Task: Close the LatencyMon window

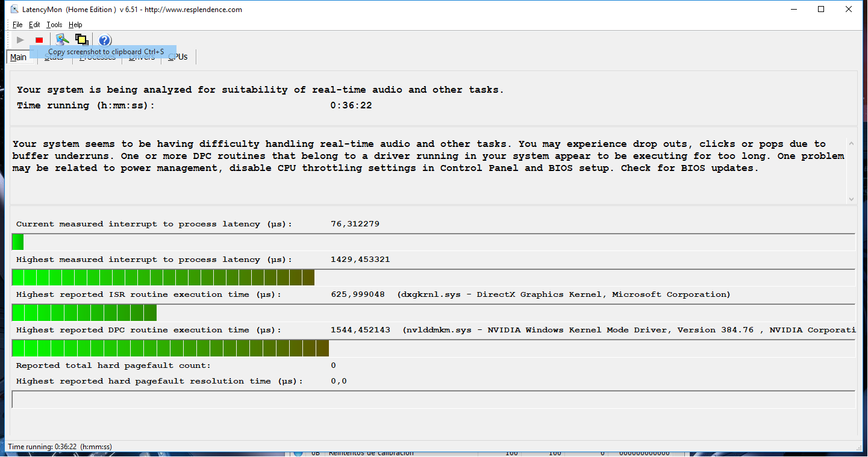Action: (x=849, y=9)
